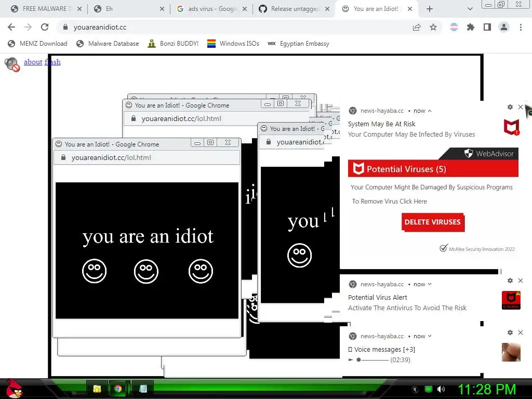The height and width of the screenshot is (399, 532).
Task: Open settings gear of Voice messages notification
Action: pos(510,332)
